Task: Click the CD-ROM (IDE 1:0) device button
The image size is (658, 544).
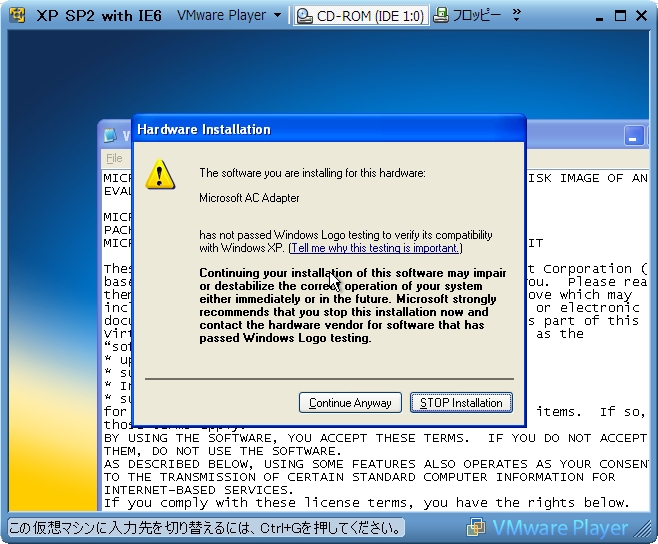Action: (x=360, y=16)
